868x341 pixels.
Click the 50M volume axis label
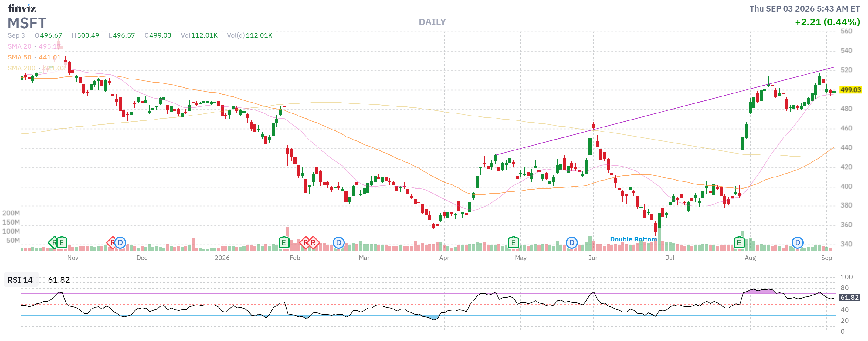[13, 240]
